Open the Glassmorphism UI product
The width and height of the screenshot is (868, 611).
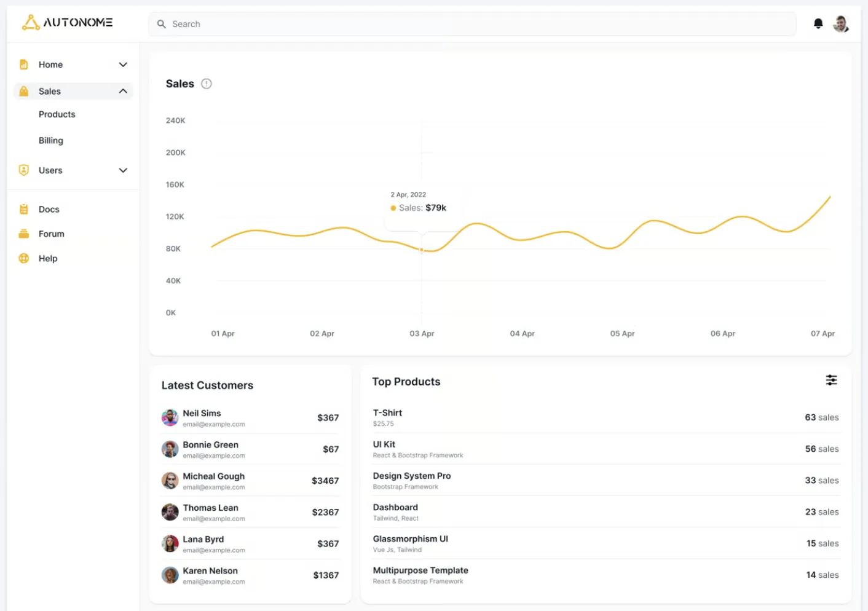411,538
